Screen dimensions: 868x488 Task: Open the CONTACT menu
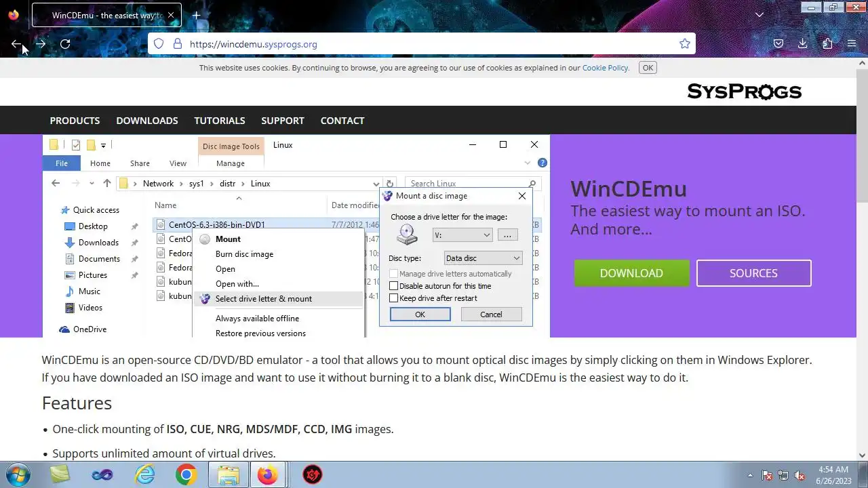342,121
